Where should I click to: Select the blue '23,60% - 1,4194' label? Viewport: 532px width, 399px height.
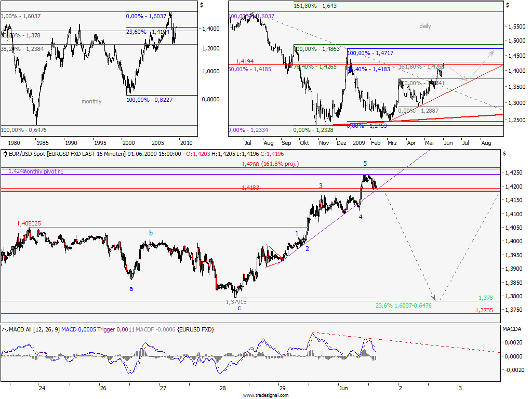[x=148, y=32]
